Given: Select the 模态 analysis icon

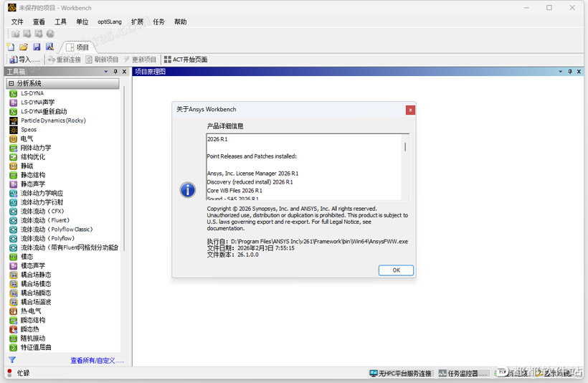Looking at the screenshot, I should [x=13, y=257].
